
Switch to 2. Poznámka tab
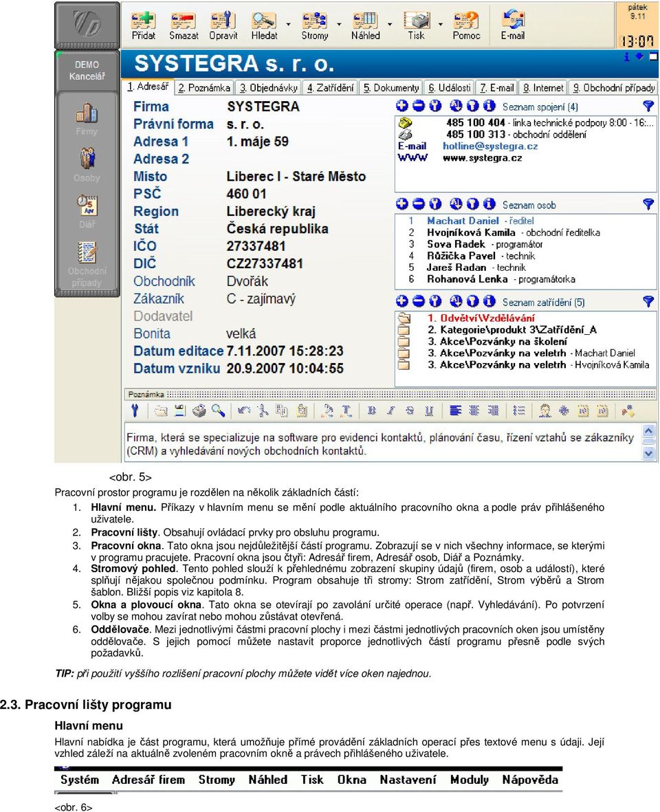[204, 87]
